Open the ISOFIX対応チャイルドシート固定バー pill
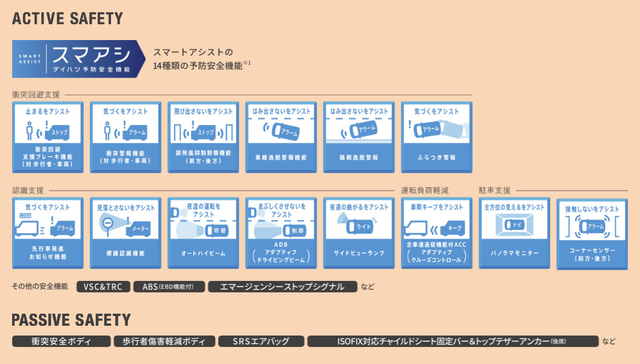This screenshot has width=640, height=364. pyautogui.click(x=453, y=341)
